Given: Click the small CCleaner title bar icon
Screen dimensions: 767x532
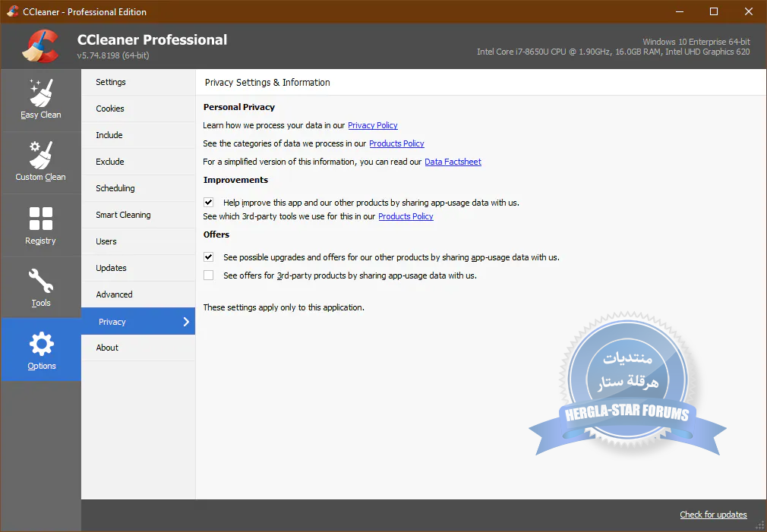Looking at the screenshot, I should 12,11.
